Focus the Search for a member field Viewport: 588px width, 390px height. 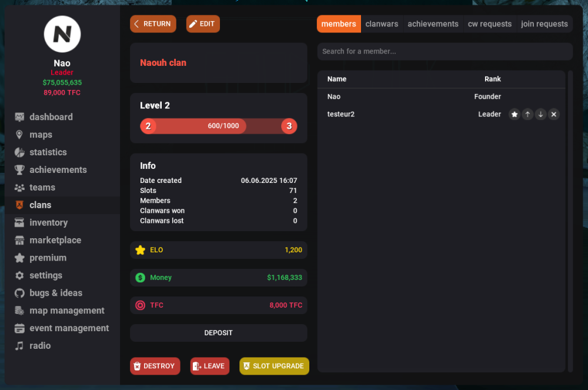click(x=445, y=51)
